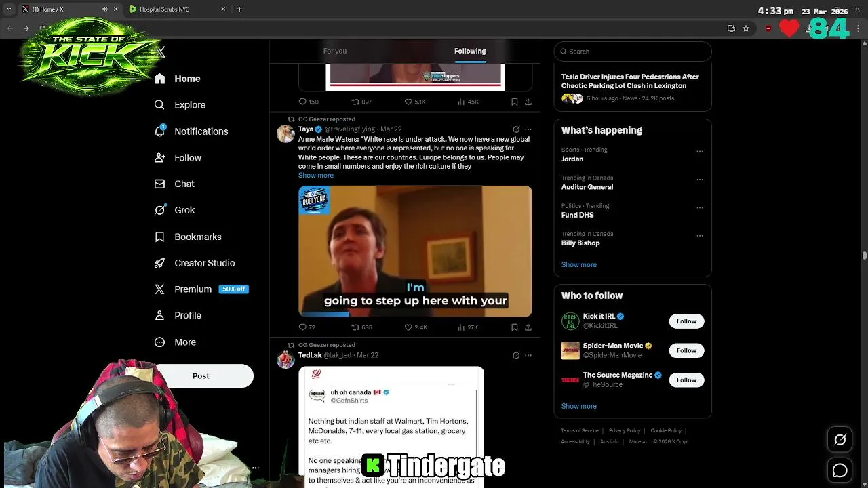Click the Bookmarks ribbon icon
This screenshot has width=868, height=488.
click(159, 237)
